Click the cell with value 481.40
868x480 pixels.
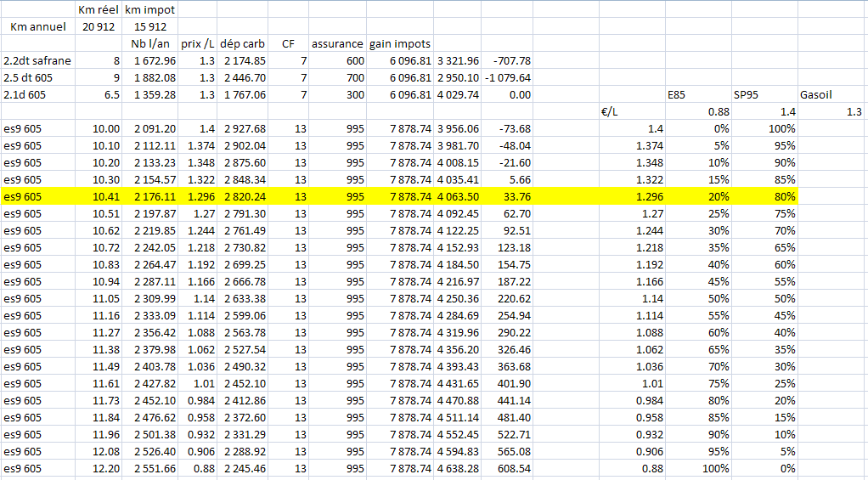pos(506,417)
